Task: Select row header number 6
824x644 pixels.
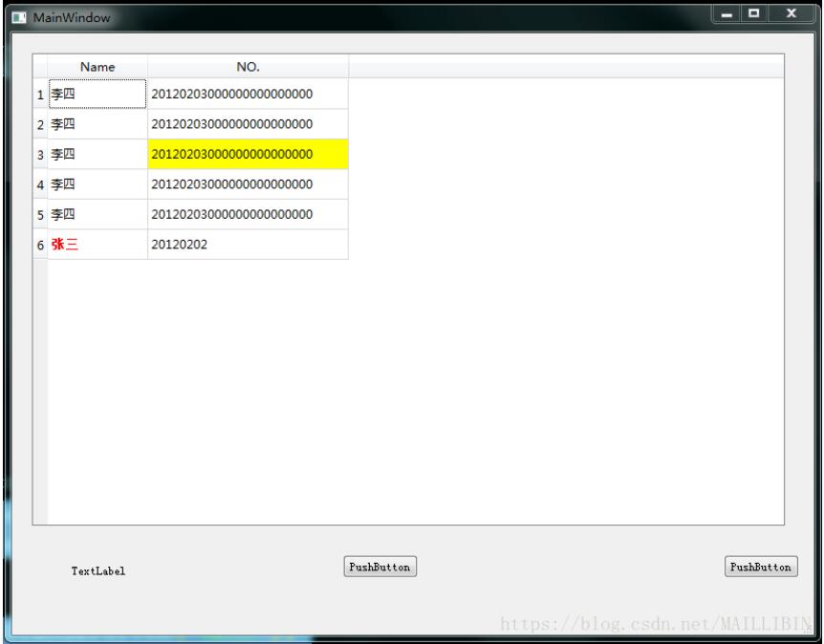Action: click(x=40, y=245)
